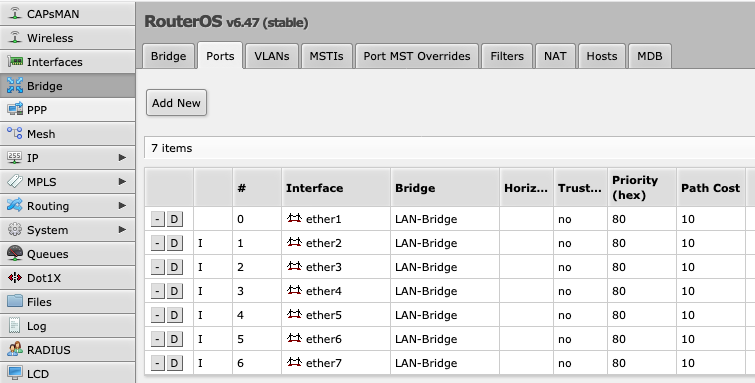Image resolution: width=755 pixels, height=383 pixels.
Task: Open CAPsMAN from the sidebar icon
Action: pos(15,13)
